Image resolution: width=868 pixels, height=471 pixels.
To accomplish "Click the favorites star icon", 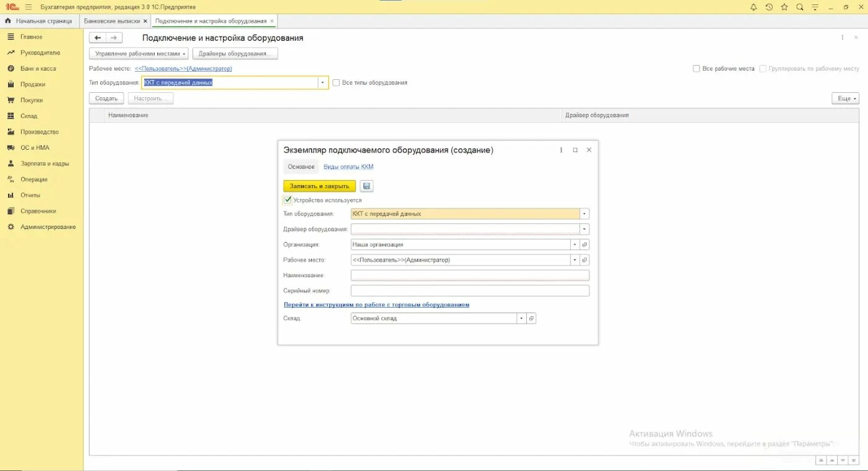I will (784, 7).
